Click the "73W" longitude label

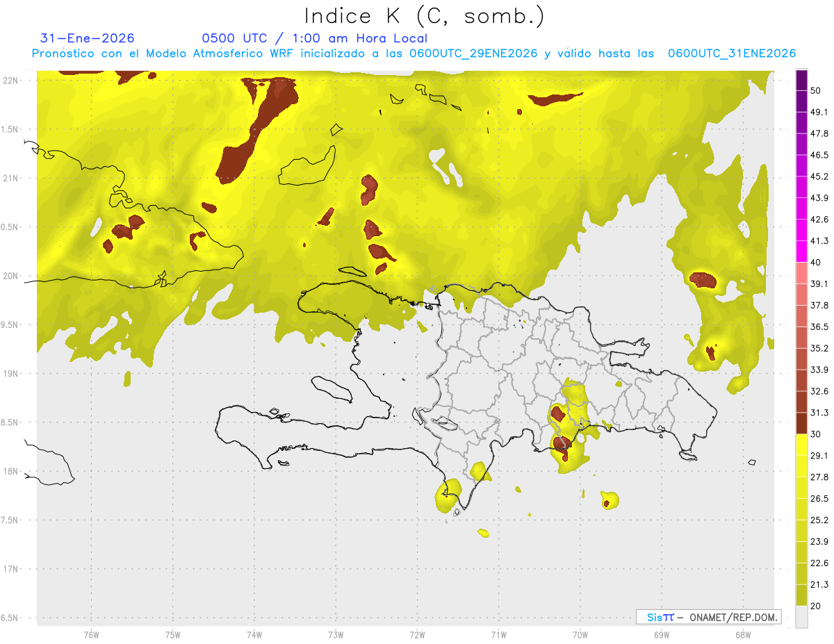336,635
